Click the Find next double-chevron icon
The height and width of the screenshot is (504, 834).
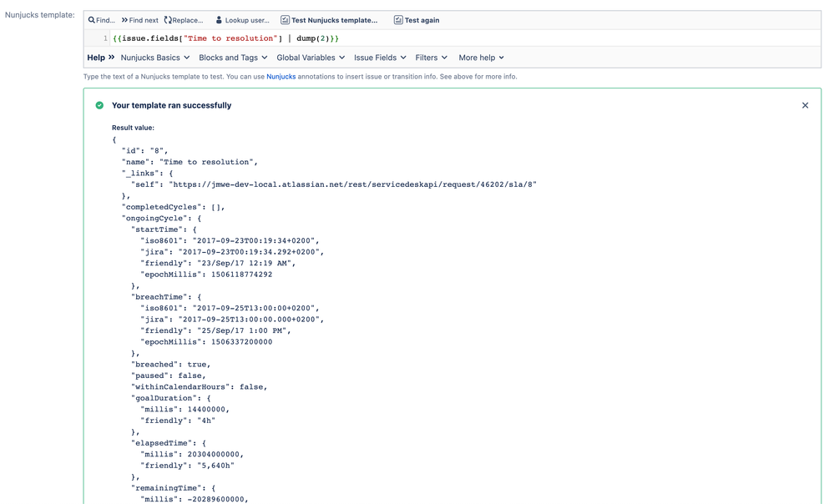click(x=124, y=20)
